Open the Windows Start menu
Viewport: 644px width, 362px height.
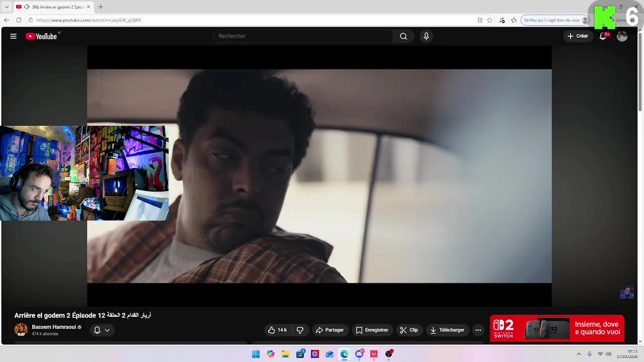coord(256,354)
